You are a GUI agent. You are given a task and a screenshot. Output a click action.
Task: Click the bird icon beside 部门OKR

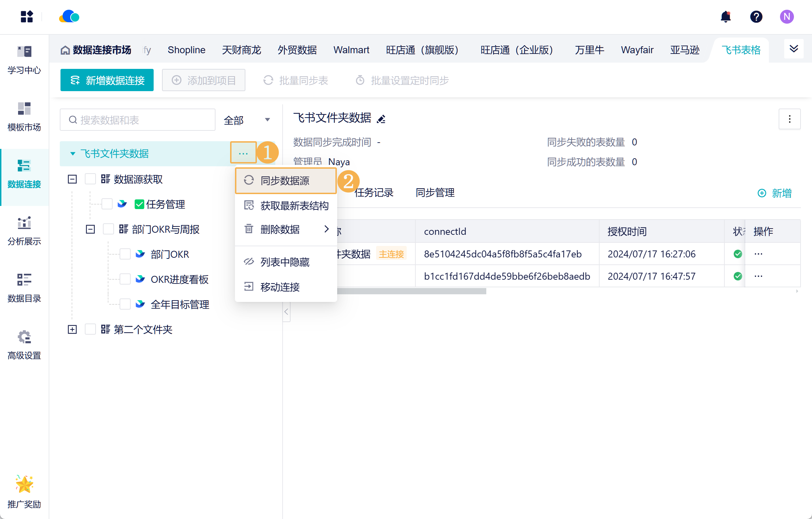pos(140,254)
